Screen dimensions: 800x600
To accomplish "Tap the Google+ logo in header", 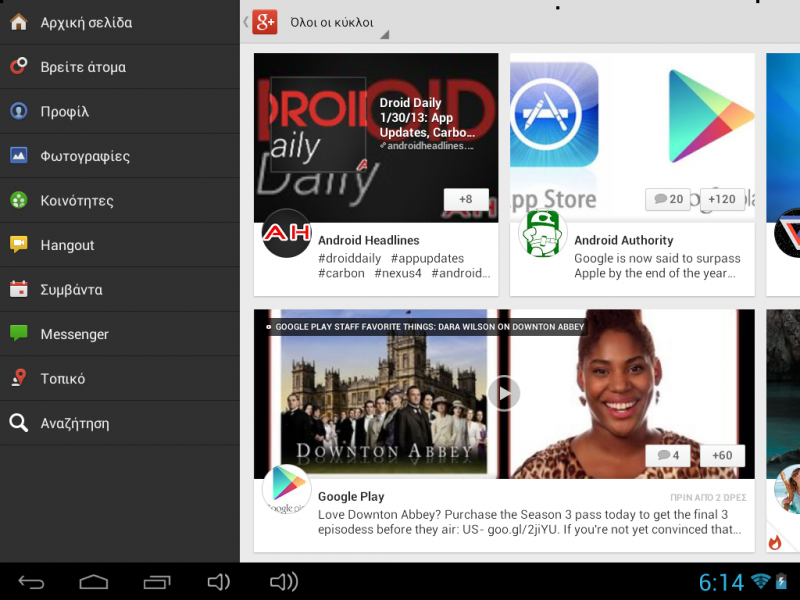I will click(265, 22).
